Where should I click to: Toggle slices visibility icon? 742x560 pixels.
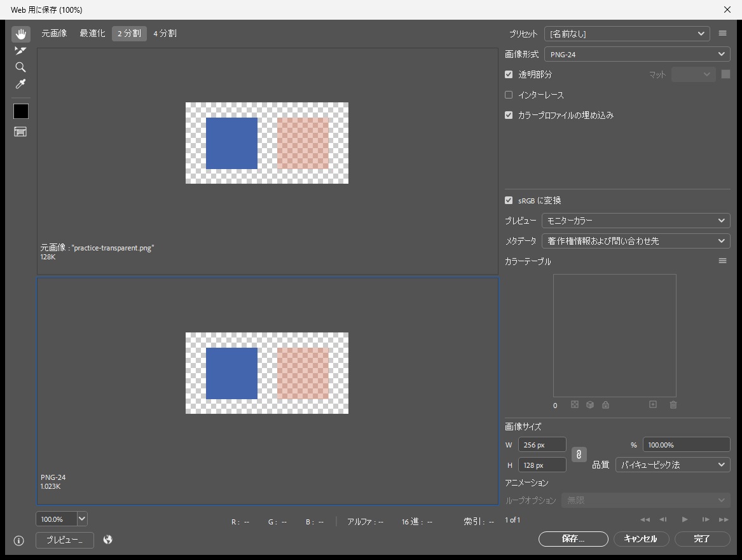click(x=20, y=132)
